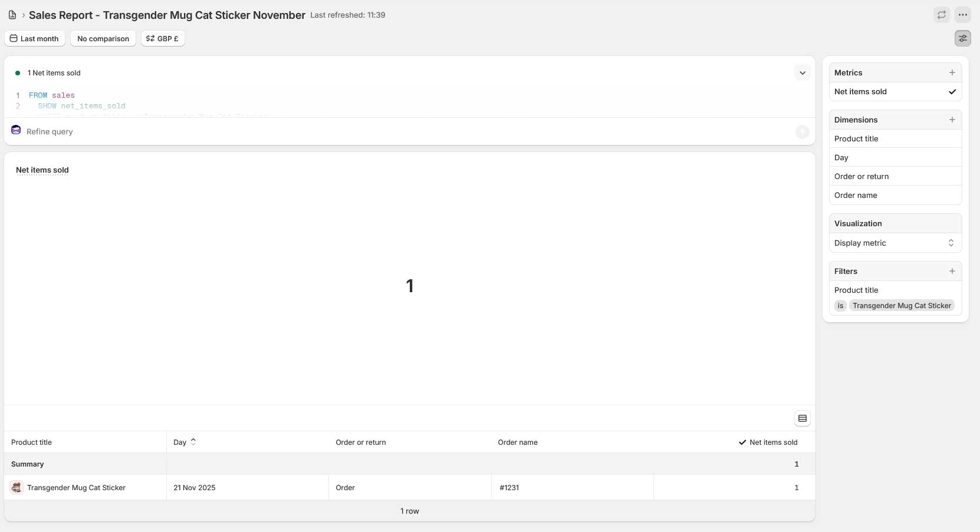The height and width of the screenshot is (532, 980).
Task: Click the Net items sold column header
Action: tap(773, 442)
